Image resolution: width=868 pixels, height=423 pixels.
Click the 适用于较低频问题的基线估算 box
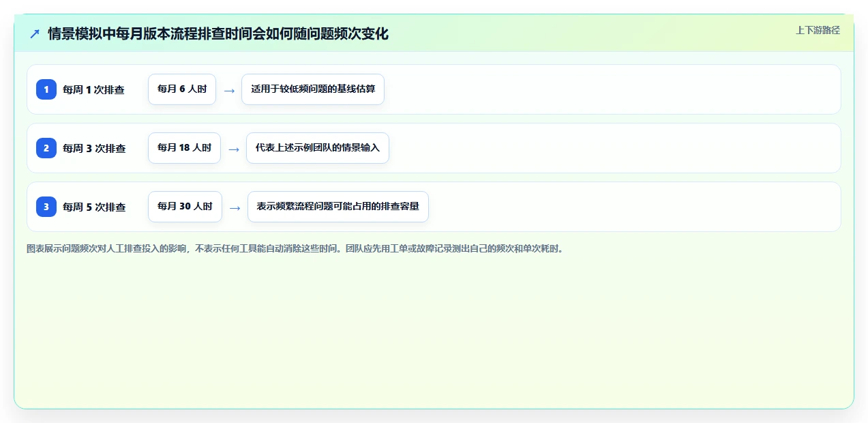click(313, 89)
